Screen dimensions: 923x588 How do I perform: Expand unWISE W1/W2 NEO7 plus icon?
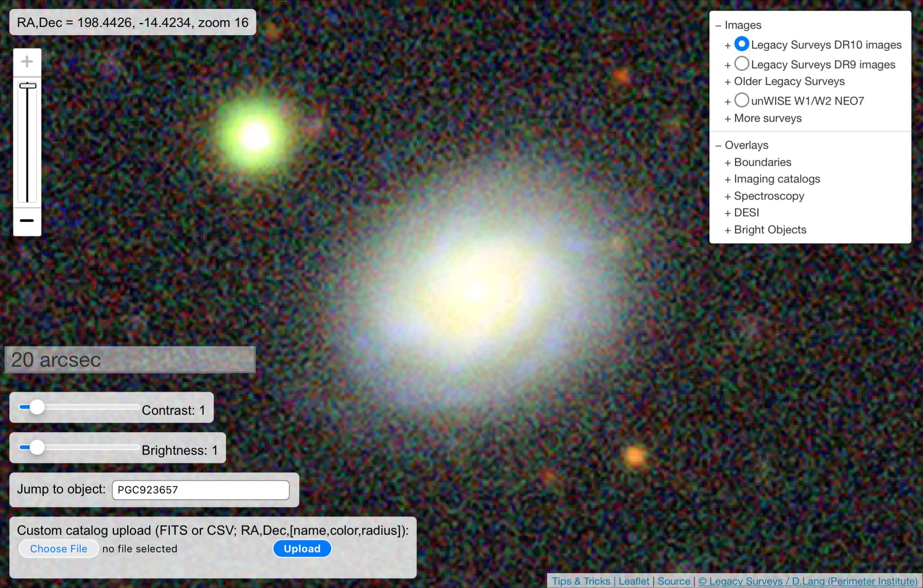coord(727,102)
